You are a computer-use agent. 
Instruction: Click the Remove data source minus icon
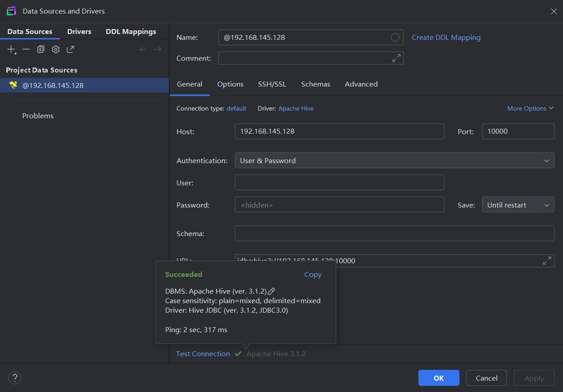pos(26,49)
